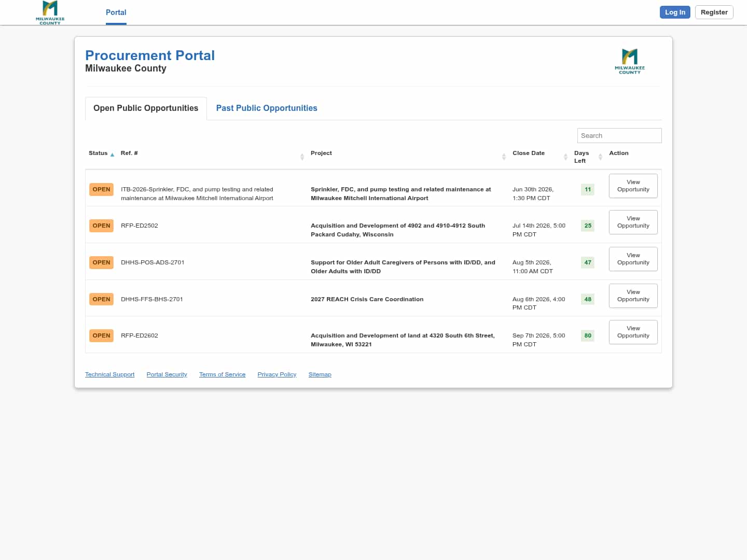Sort by Status column arrow
The height and width of the screenshot is (560, 747).
(x=112, y=155)
